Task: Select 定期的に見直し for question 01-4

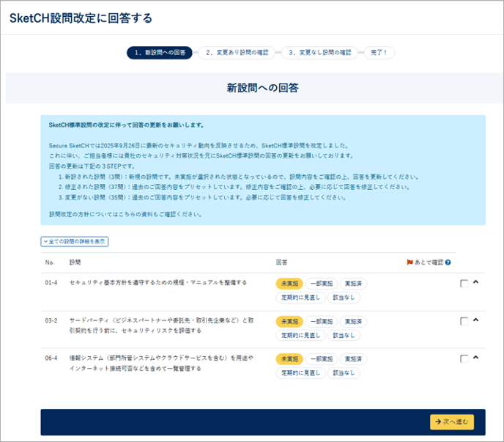Action: coord(301,298)
